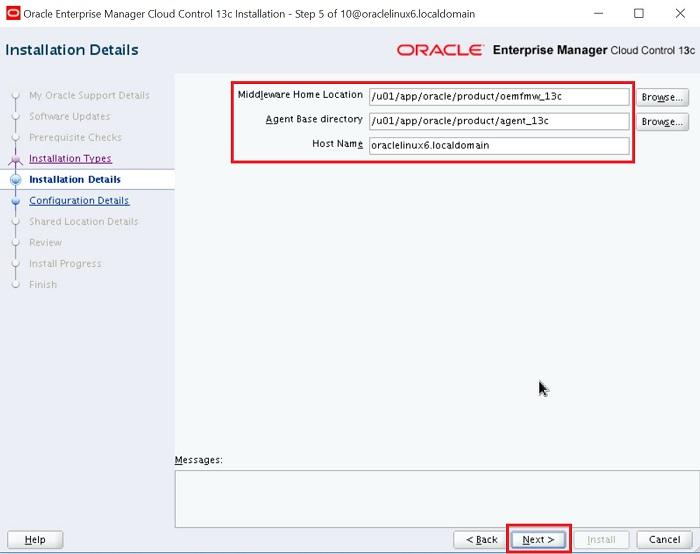The image size is (700, 554).
Task: Maximize the installer window
Action: [x=639, y=13]
